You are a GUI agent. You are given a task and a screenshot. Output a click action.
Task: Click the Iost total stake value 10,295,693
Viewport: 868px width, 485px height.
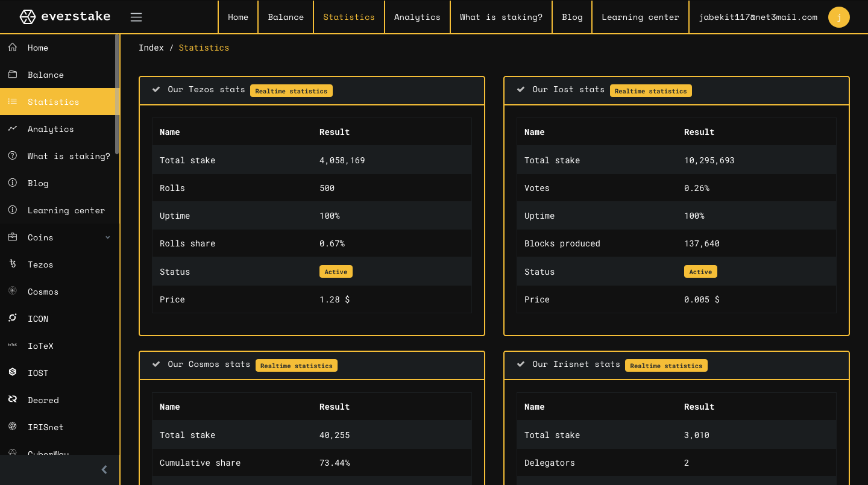[709, 160]
